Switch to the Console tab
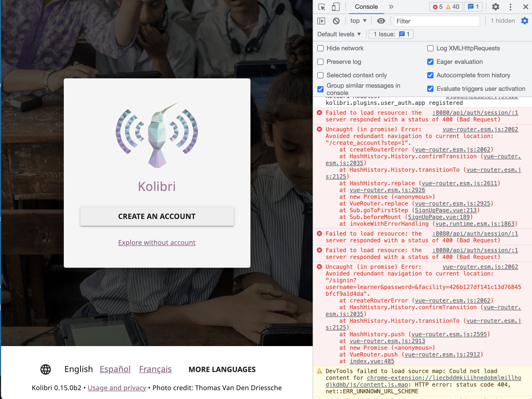 [x=366, y=7]
